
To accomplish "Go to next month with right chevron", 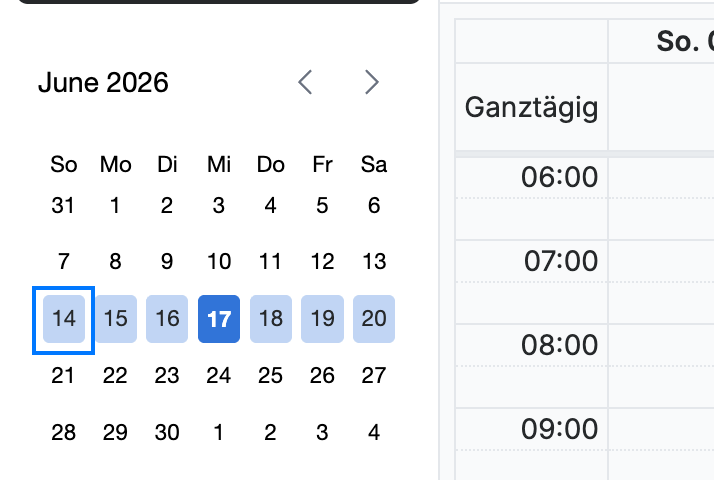I will pyautogui.click(x=372, y=82).
